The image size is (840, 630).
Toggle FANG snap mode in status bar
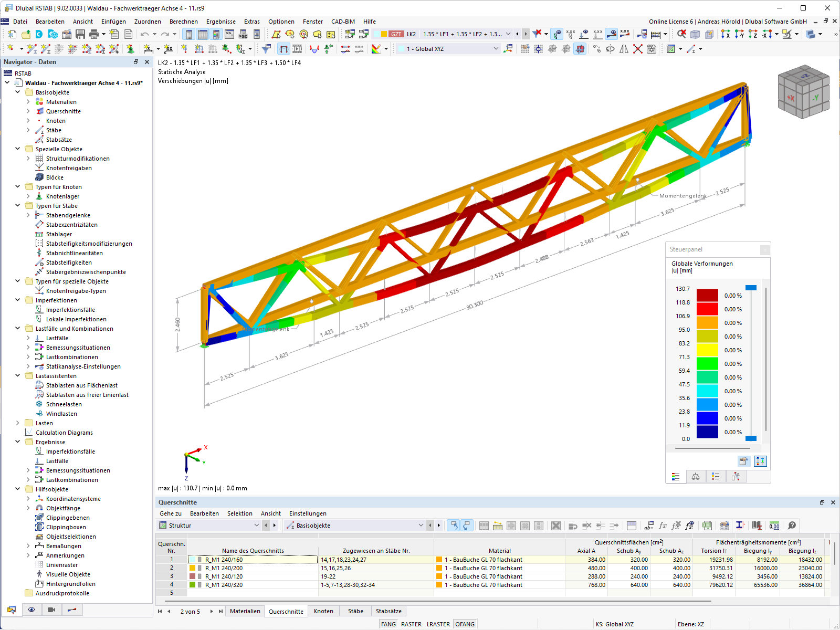click(x=388, y=624)
